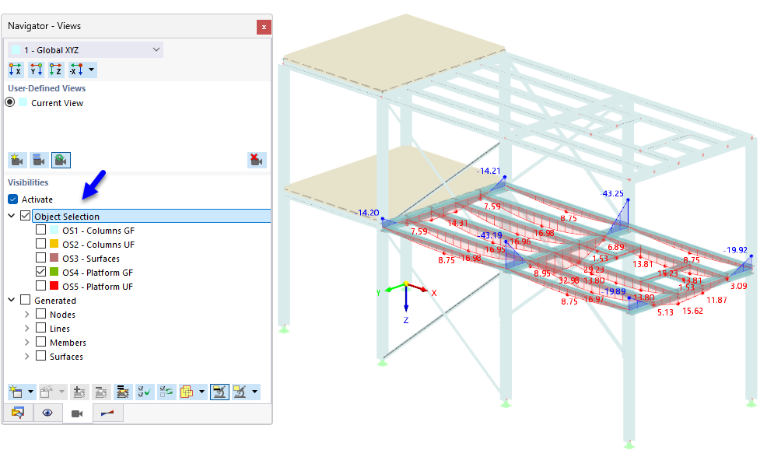
Task: Click the Visibilities section heading
Action: [28, 183]
